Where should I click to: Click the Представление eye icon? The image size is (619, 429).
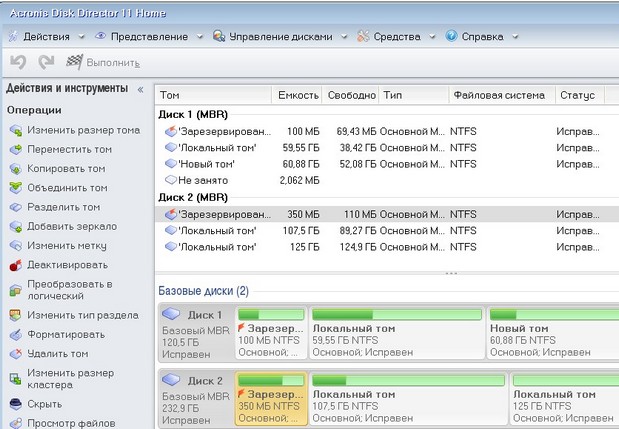pos(101,36)
